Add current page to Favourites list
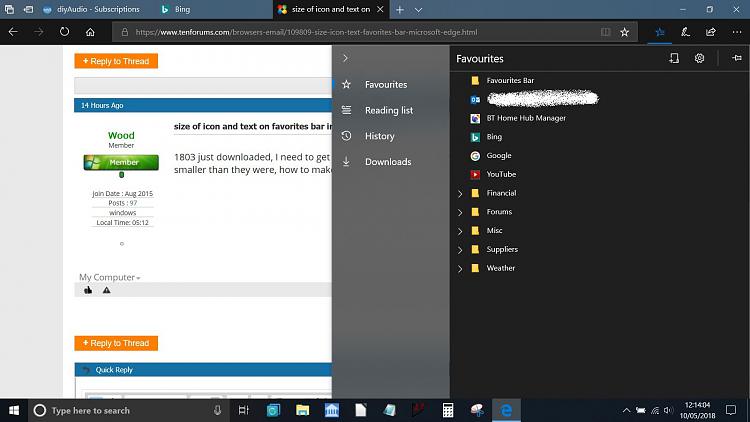 point(674,58)
